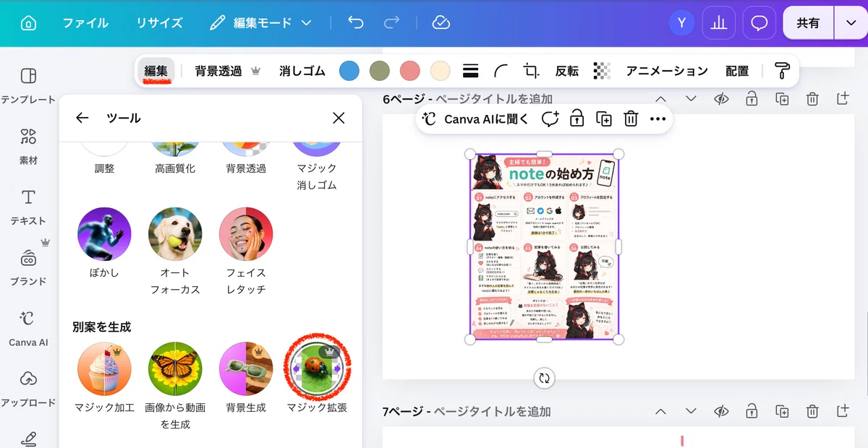Viewport: 868px width, 448px height.
Task: Click 背景透過 in the toolbar
Action: [x=227, y=71]
